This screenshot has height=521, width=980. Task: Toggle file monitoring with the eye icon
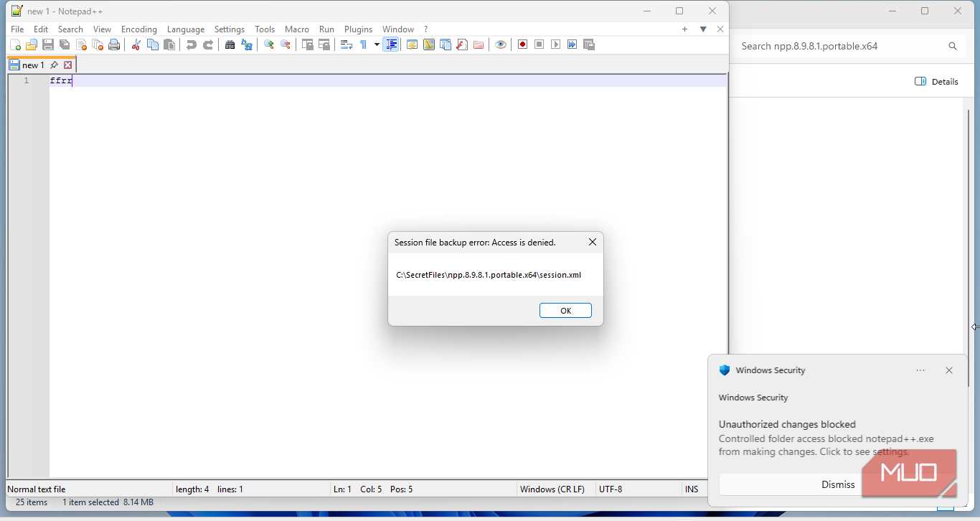(501, 44)
